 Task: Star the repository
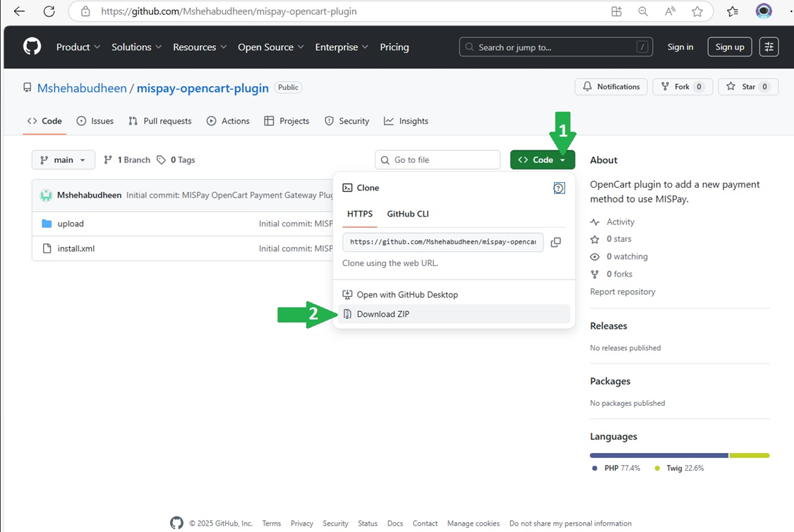(748, 87)
